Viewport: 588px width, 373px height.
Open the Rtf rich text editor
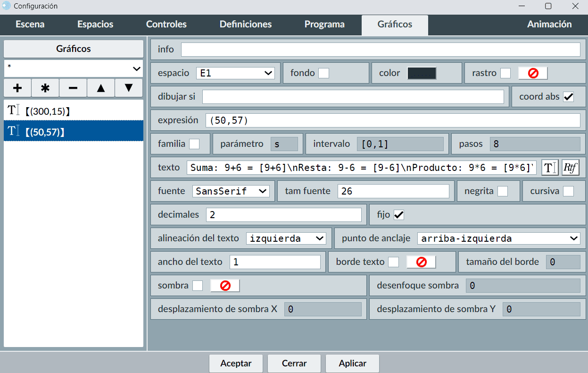tap(570, 168)
